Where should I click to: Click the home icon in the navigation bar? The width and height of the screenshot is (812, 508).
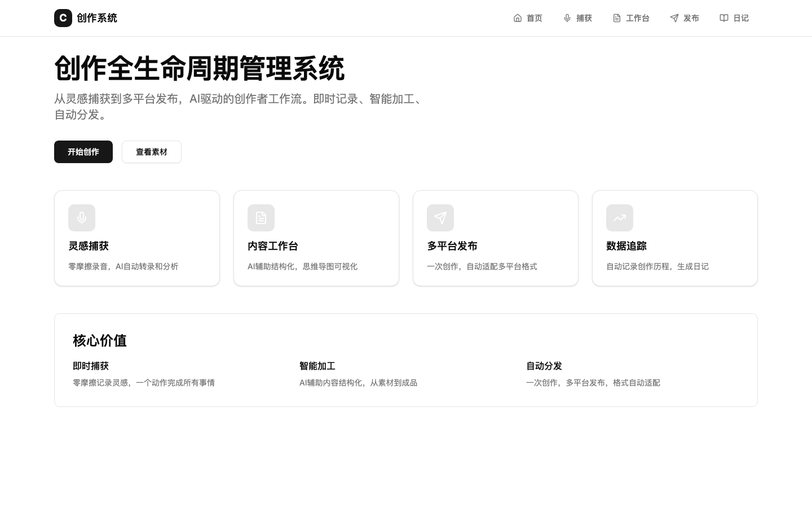[518, 18]
